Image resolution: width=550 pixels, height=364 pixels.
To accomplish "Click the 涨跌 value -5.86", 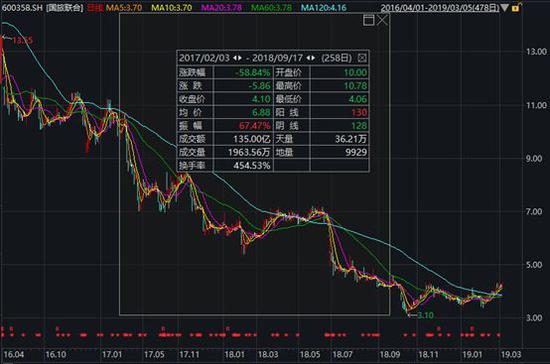I will [x=259, y=86].
